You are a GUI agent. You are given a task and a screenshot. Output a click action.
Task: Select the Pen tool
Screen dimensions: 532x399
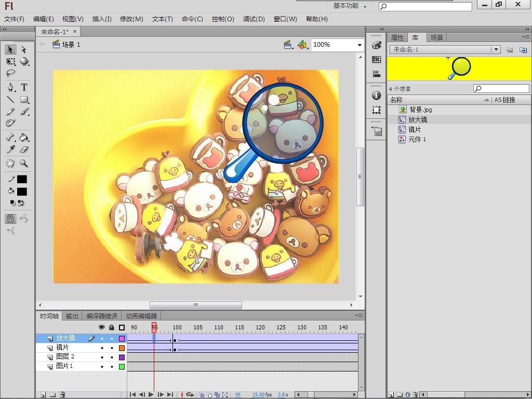[10, 87]
